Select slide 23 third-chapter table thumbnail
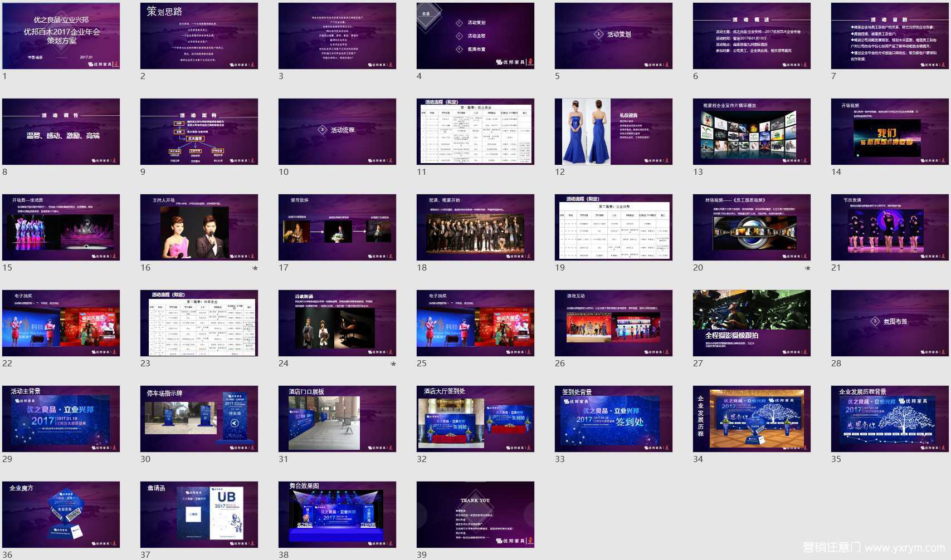This screenshot has width=951, height=560. pyautogui.click(x=199, y=323)
